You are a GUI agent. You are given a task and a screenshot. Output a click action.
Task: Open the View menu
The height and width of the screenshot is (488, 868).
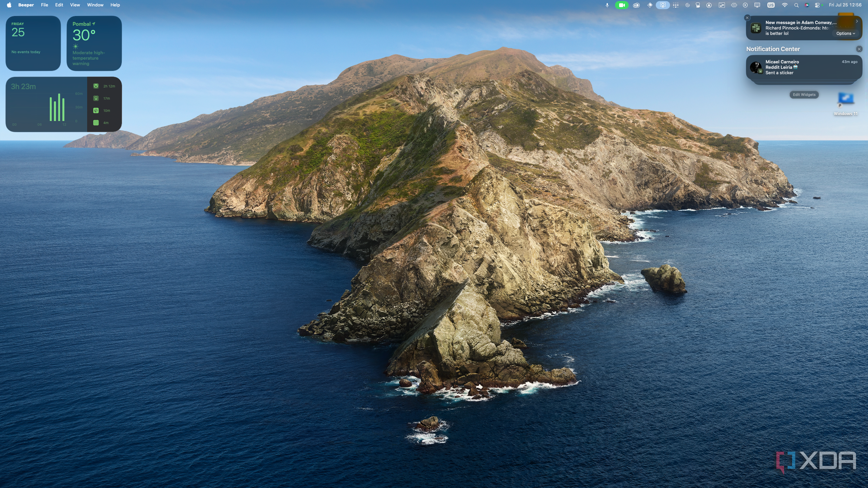tap(75, 5)
